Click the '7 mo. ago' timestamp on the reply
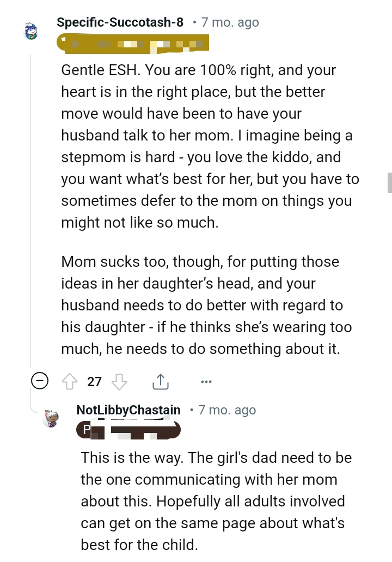The height and width of the screenshot is (562, 392). (226, 410)
